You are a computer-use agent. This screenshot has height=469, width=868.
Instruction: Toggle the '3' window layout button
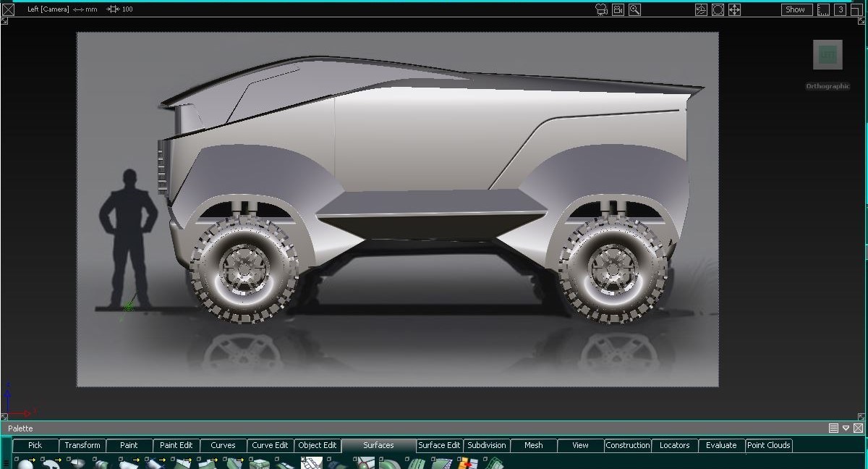click(x=841, y=9)
